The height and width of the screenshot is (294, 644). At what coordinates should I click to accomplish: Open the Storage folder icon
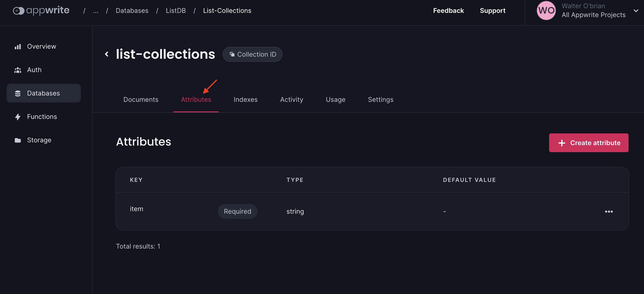coord(18,140)
